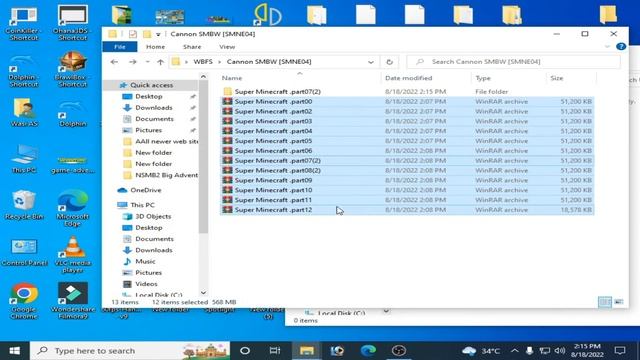Open VLC media player desktop shortcut

[73, 255]
